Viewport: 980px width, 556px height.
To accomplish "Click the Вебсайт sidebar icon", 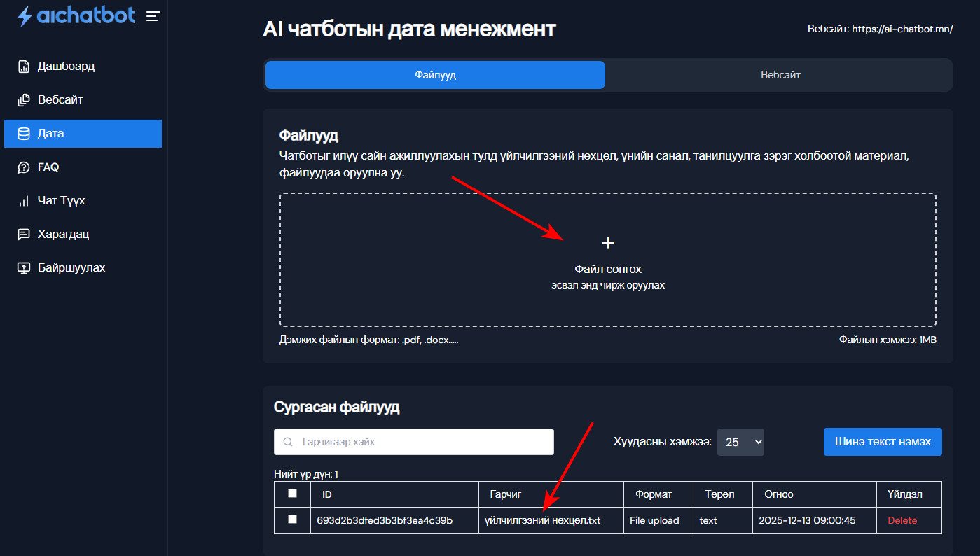I will [24, 100].
